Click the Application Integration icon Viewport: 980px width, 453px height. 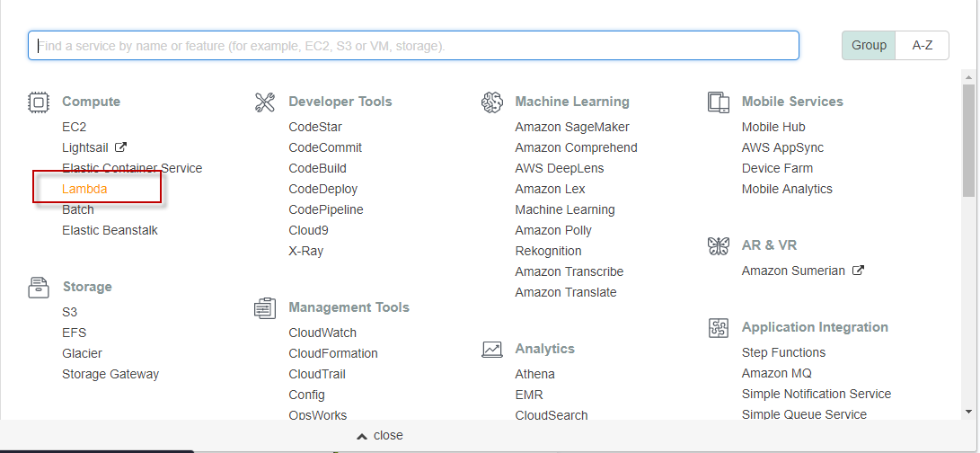pos(718,328)
